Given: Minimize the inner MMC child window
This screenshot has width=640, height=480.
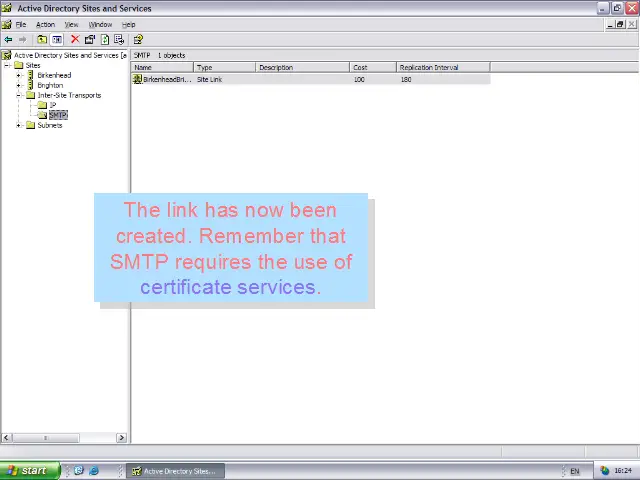Looking at the screenshot, I should click(611, 24).
